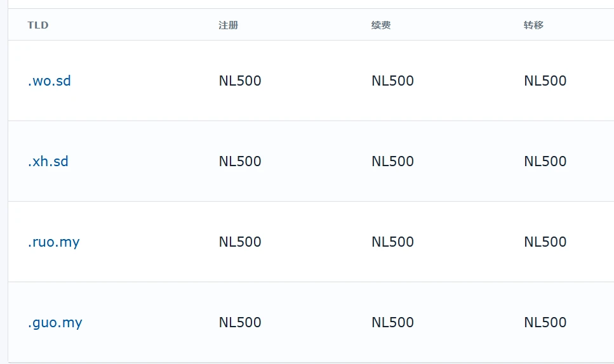Click the 转移 column header
Viewport: 614px width, 364px height.
coord(533,25)
